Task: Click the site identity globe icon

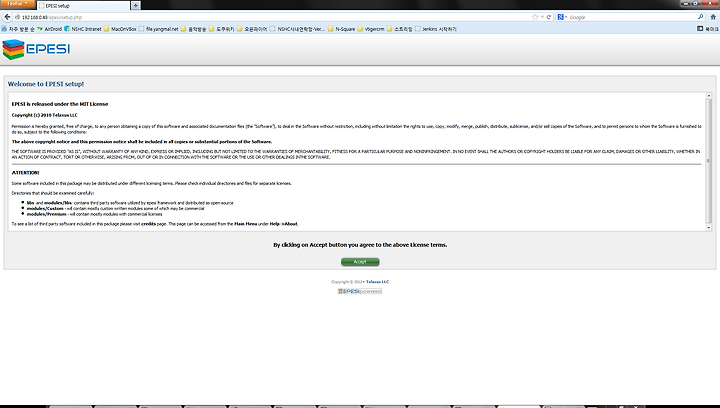Action: (x=17, y=17)
